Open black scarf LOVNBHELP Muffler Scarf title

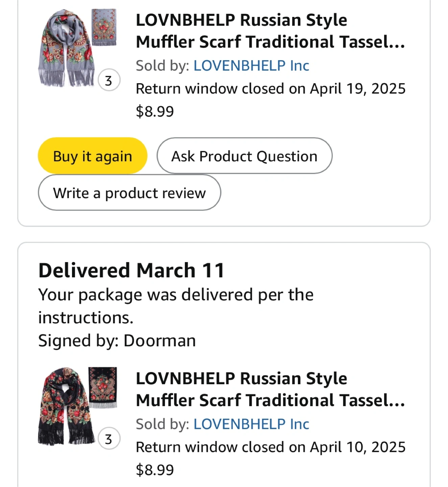point(270,389)
